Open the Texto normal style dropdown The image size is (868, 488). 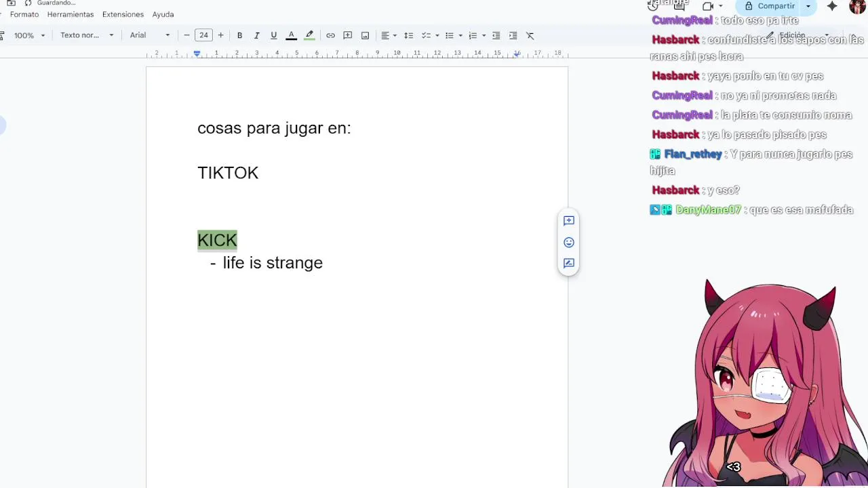[x=87, y=35]
